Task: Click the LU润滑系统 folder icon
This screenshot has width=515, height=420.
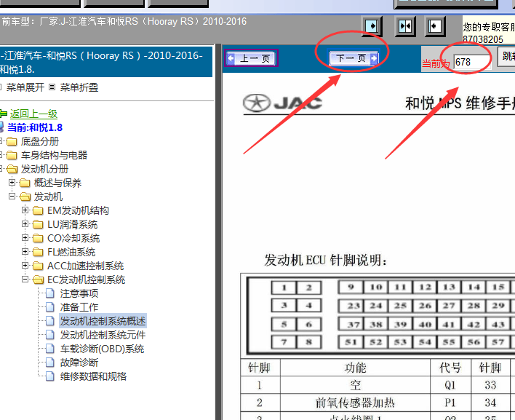Action: 38,224
